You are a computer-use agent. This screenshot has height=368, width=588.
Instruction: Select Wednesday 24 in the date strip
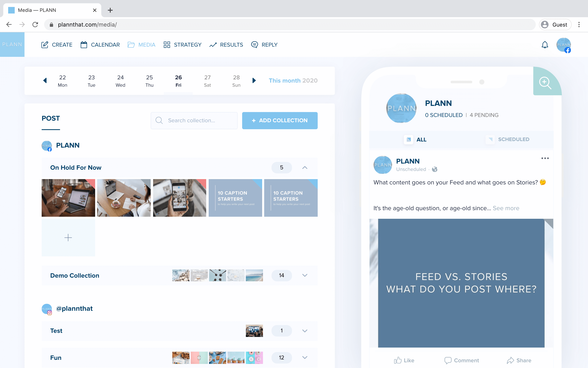pyautogui.click(x=120, y=81)
